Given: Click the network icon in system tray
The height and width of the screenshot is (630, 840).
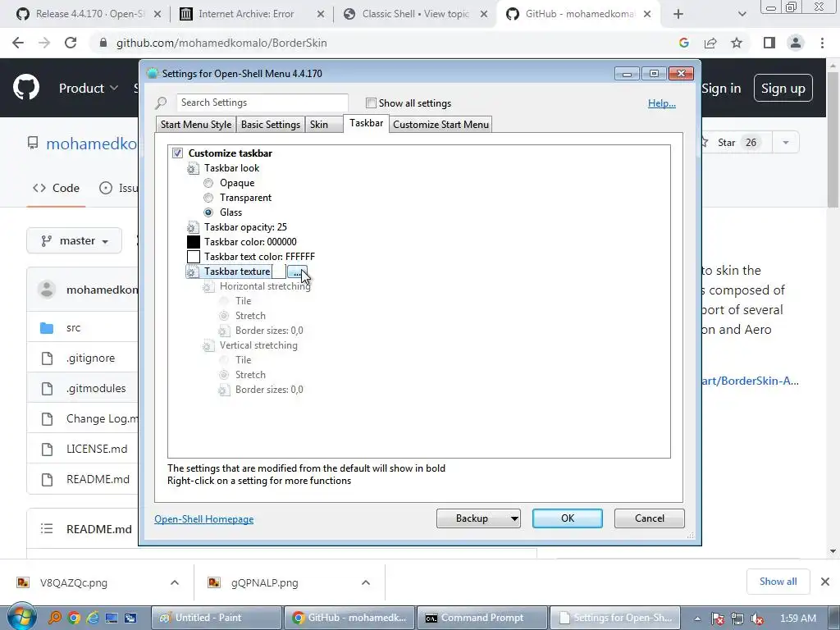Looking at the screenshot, I should pyautogui.click(x=737, y=619).
